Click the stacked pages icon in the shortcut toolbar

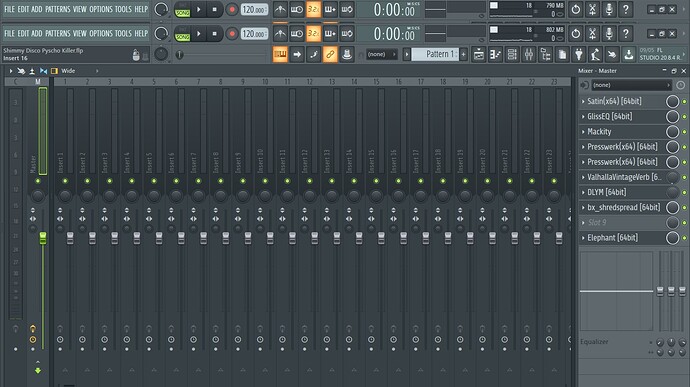562,55
